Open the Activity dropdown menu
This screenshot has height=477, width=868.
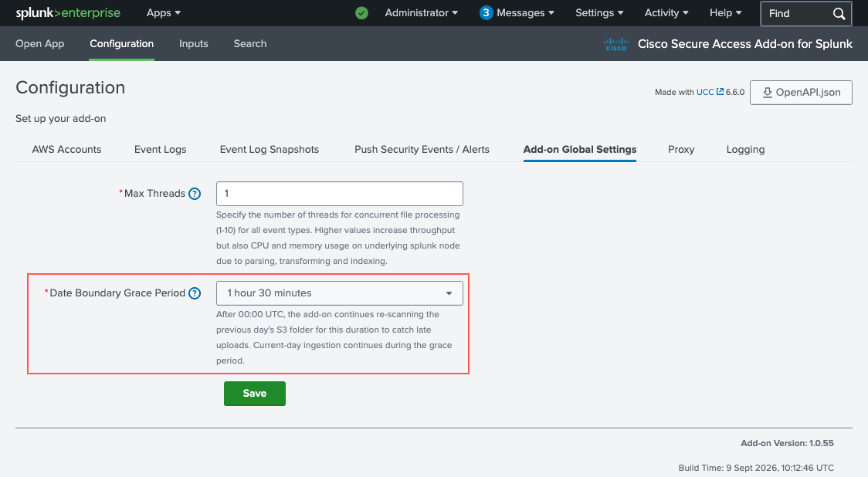click(666, 12)
